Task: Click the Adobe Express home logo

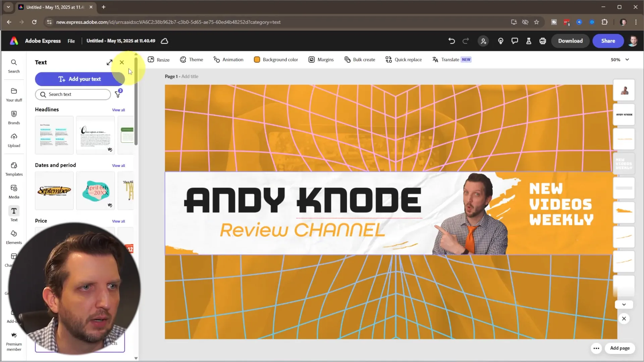Action: (14, 41)
